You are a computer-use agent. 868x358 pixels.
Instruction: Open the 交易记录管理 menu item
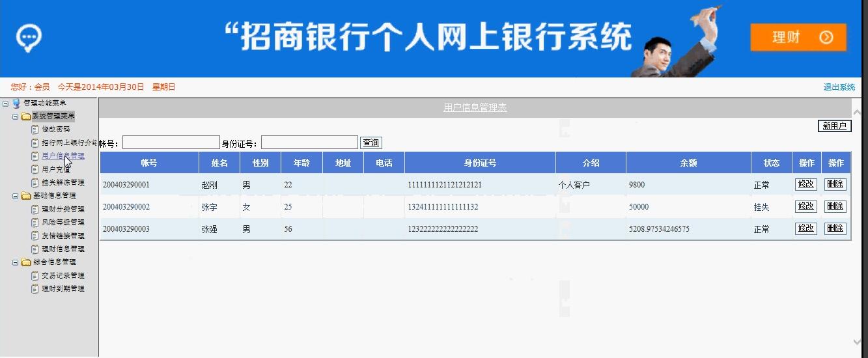point(63,275)
